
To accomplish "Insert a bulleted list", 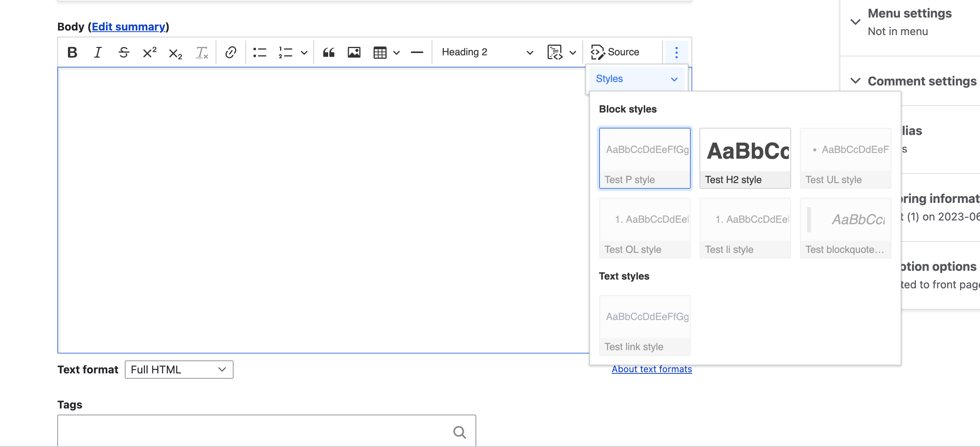I will (260, 52).
